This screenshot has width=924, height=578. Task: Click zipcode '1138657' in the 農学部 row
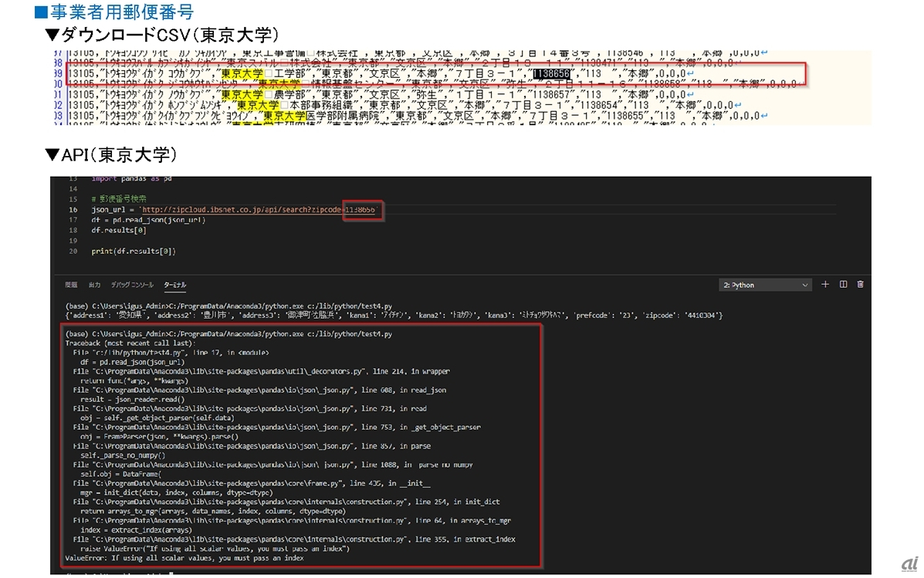550,94
